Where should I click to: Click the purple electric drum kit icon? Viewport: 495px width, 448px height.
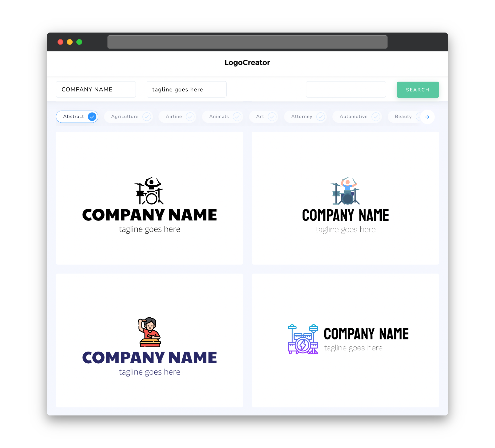pos(302,340)
